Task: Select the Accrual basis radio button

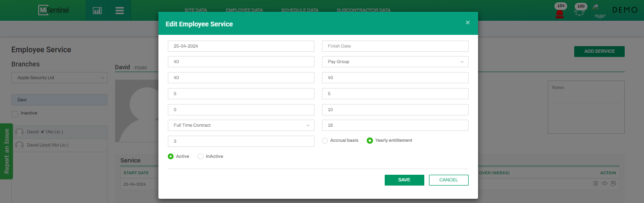Action: [325, 140]
